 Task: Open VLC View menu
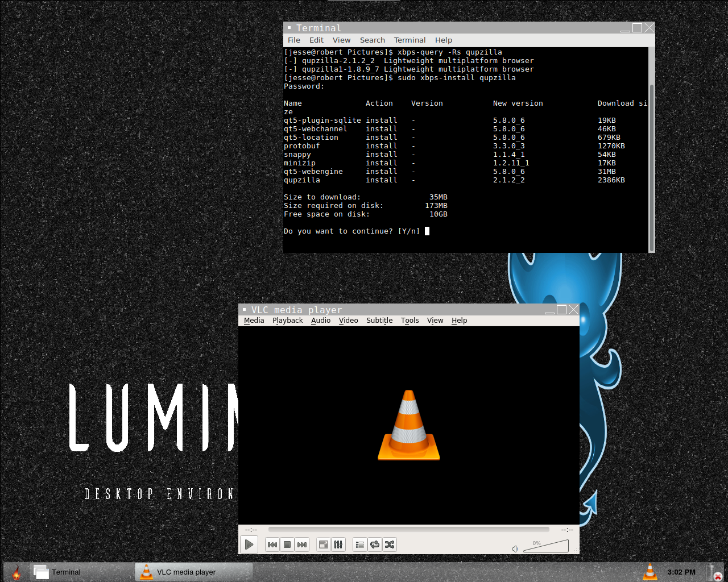click(435, 321)
